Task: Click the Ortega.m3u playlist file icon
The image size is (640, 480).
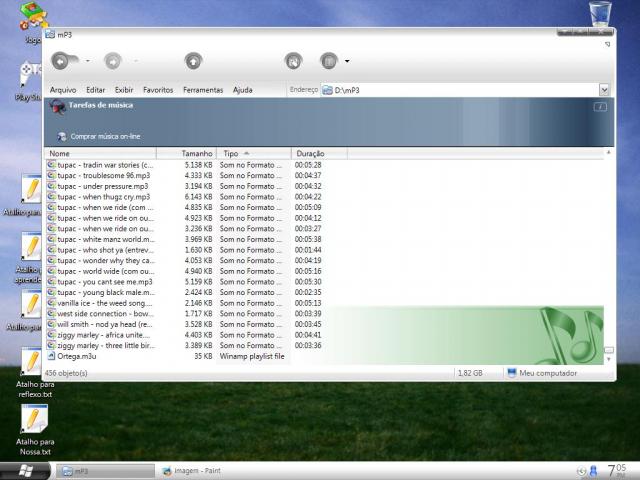Action: point(51,356)
